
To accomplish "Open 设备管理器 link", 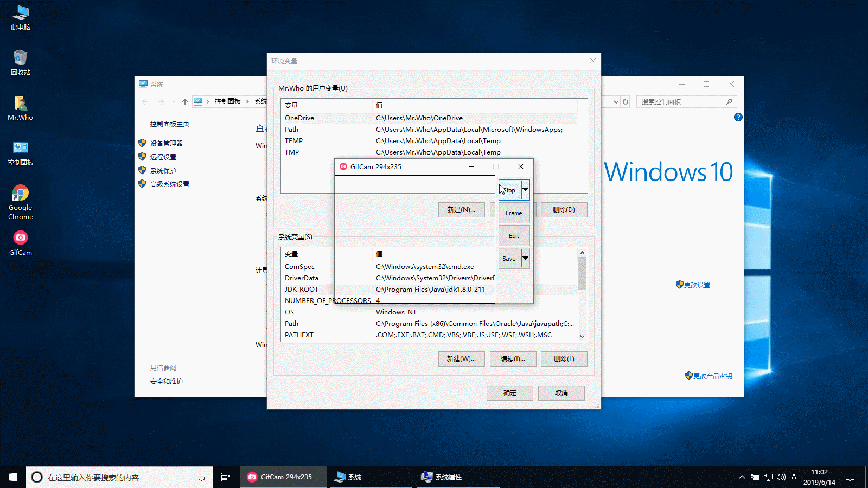I will click(167, 143).
